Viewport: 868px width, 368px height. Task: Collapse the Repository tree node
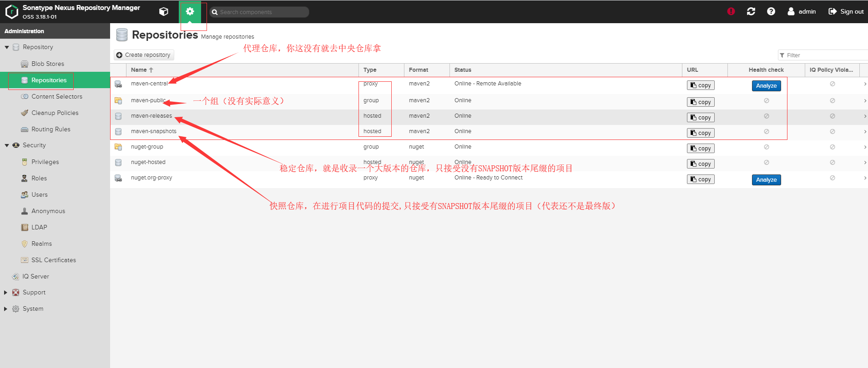point(7,47)
